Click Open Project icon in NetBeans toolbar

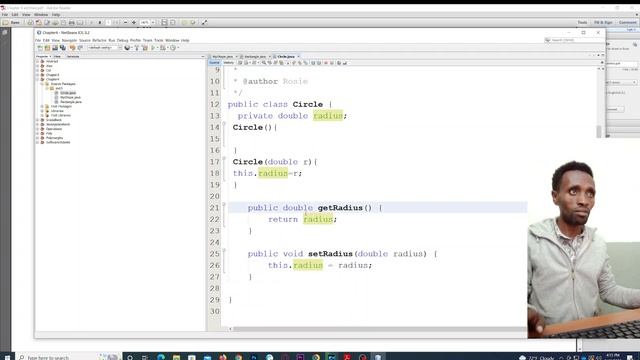55,48
